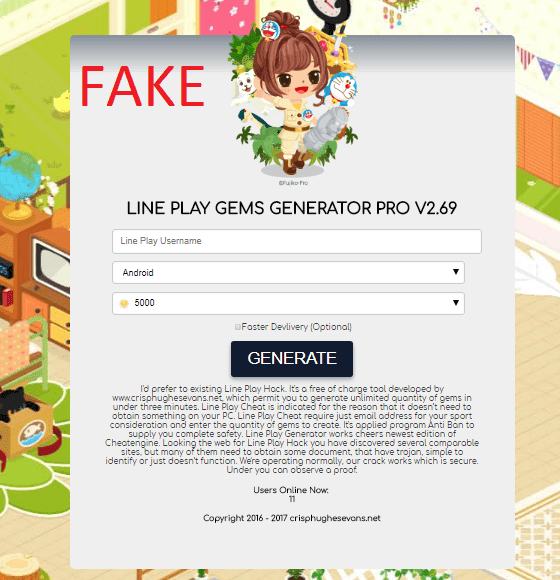Image resolution: width=560 pixels, height=580 pixels.
Task: Open the 5000 gems amount dropdown
Action: click(288, 303)
